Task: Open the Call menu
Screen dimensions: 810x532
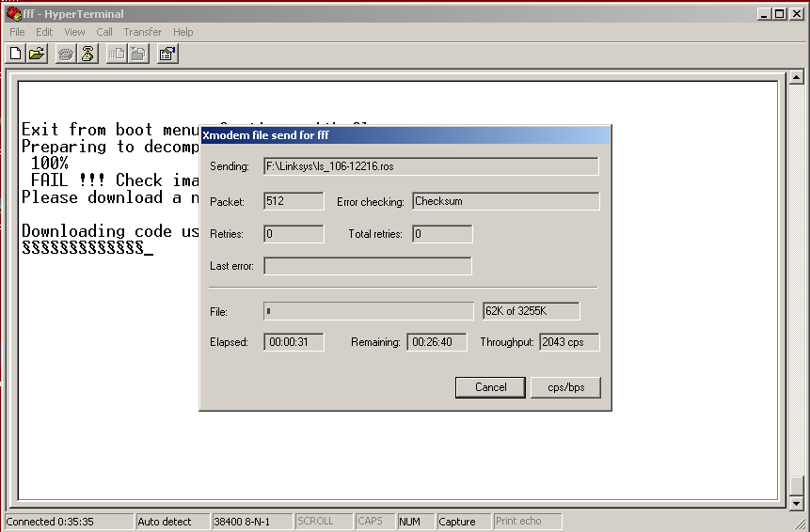Action: tap(104, 32)
